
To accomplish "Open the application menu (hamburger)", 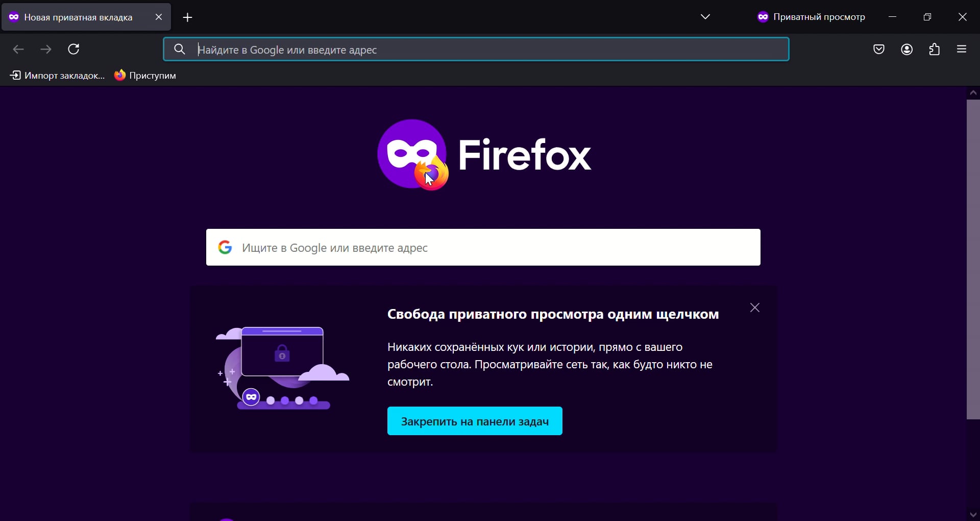I will point(962,49).
